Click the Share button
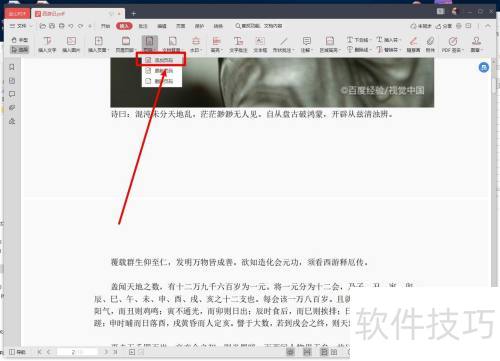This screenshot has width=500, height=361. pos(444,26)
